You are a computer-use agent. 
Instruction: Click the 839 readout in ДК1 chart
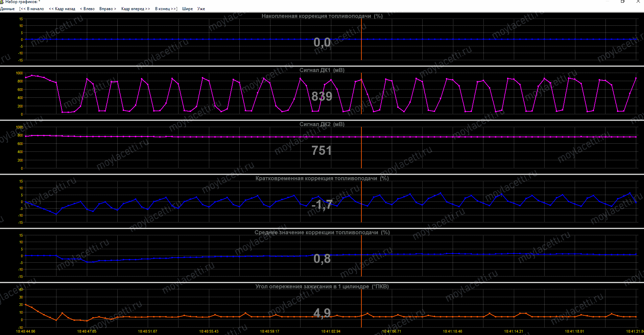coord(322,96)
